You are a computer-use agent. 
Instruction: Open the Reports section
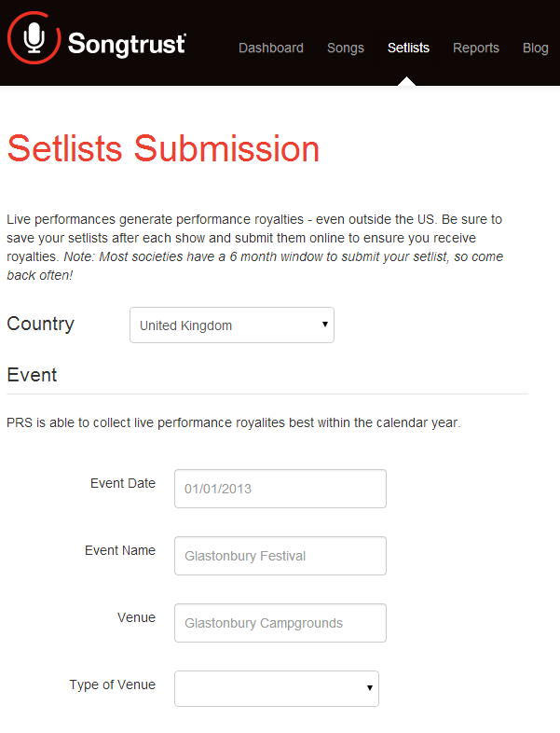(476, 48)
